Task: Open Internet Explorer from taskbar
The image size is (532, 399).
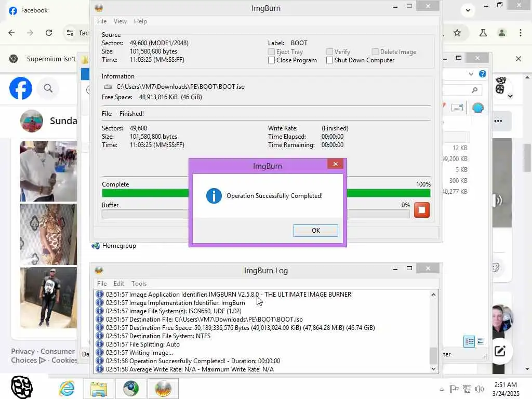Action: (67, 388)
